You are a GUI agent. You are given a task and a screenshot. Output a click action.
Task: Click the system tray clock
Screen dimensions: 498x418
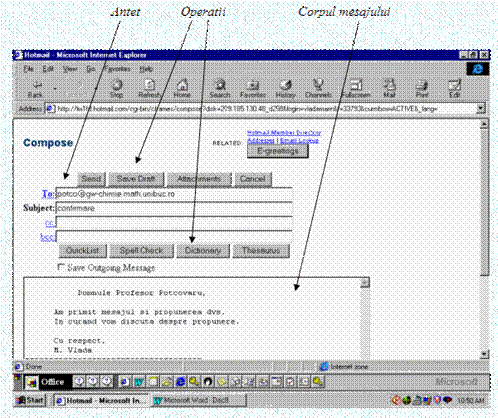pos(471,400)
